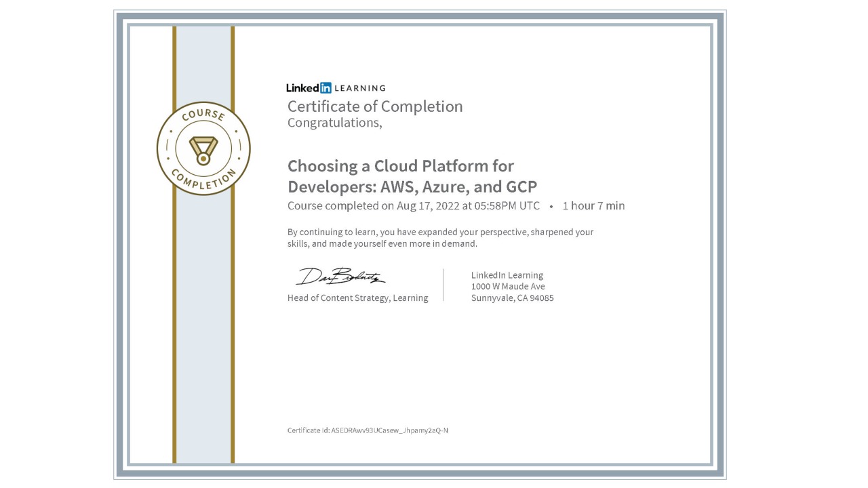The image size is (868, 488).
Task: Click the "1 hour 7 min" duration
Action: pos(593,206)
